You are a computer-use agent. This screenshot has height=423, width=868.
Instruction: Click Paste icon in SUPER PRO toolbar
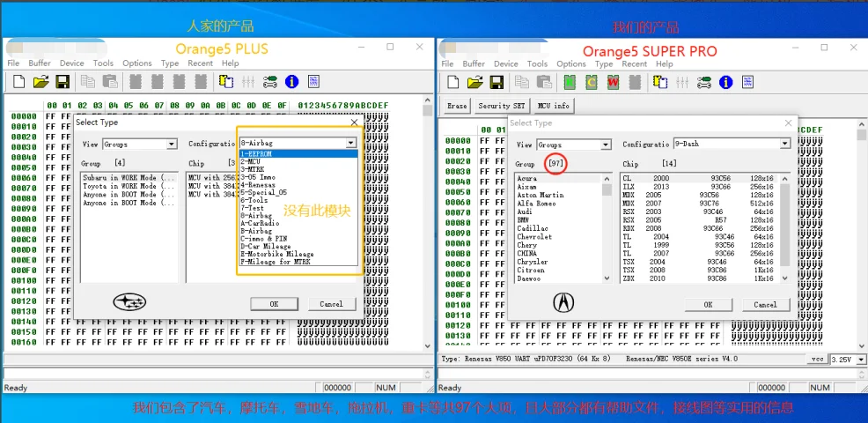[x=544, y=83]
